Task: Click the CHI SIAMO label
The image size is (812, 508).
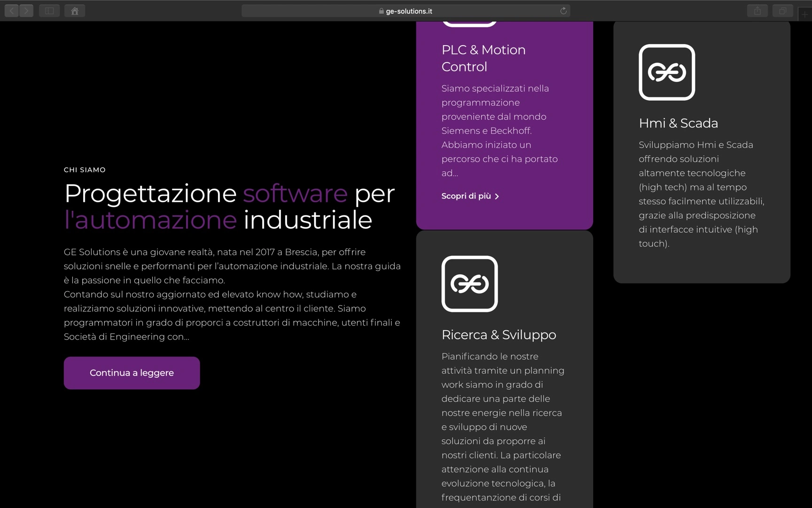Action: 85,170
